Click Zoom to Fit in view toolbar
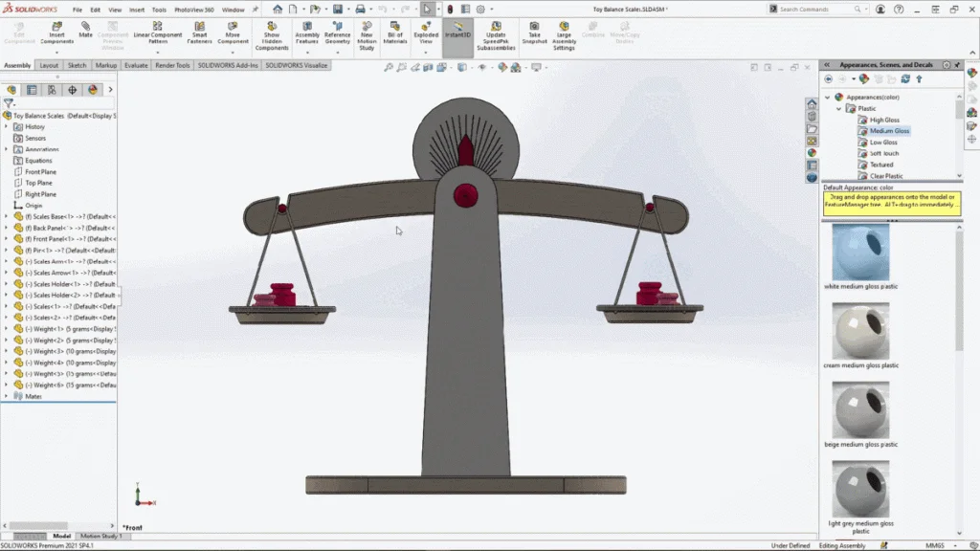 point(389,68)
